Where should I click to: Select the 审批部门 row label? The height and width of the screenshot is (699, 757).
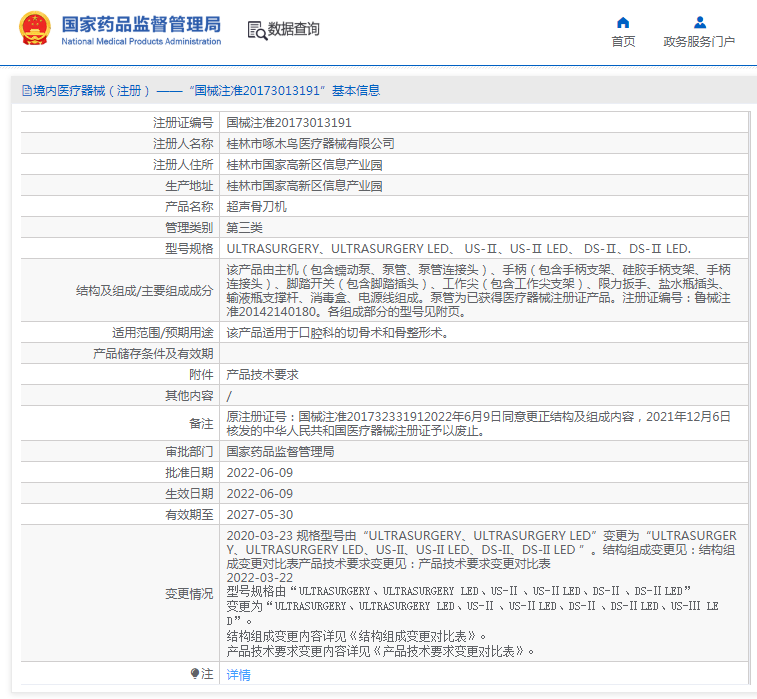189,451
